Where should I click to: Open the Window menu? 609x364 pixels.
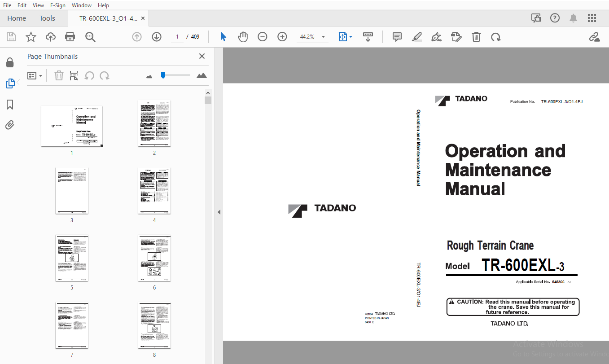(x=82, y=5)
